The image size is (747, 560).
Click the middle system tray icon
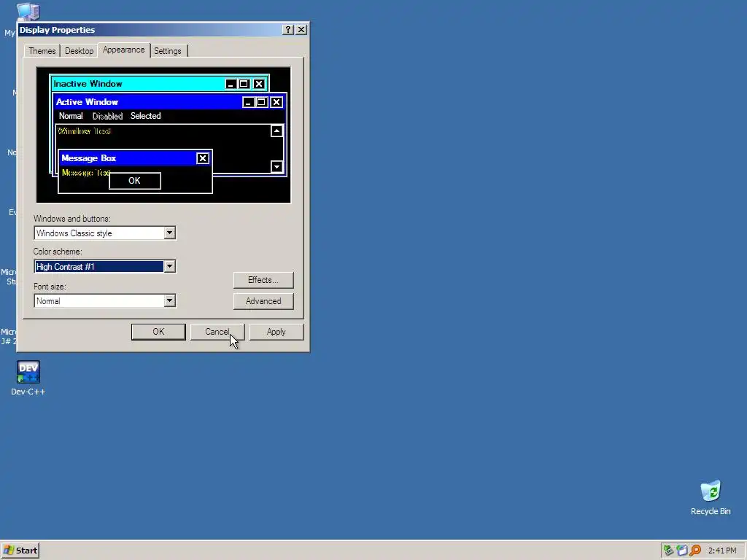click(x=682, y=551)
